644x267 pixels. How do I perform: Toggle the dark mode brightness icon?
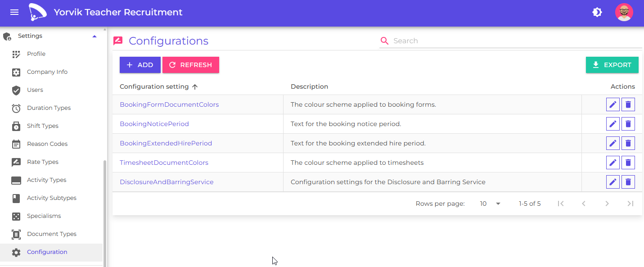(597, 13)
